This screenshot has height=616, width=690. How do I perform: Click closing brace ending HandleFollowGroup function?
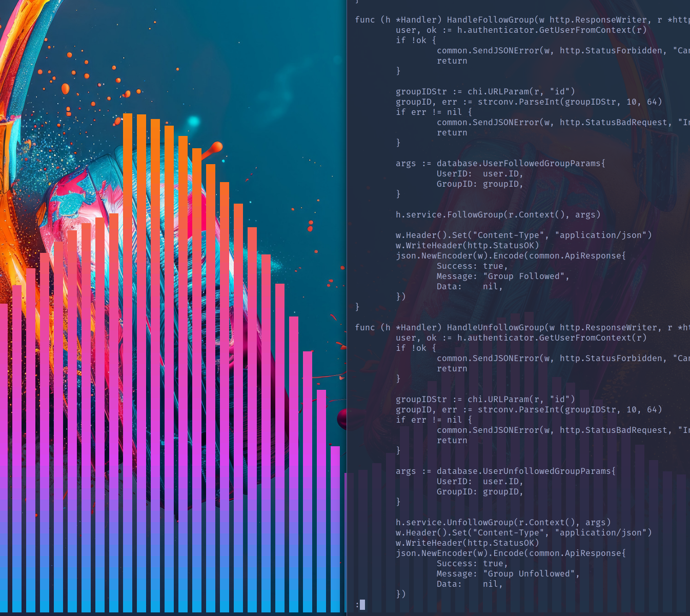click(357, 307)
